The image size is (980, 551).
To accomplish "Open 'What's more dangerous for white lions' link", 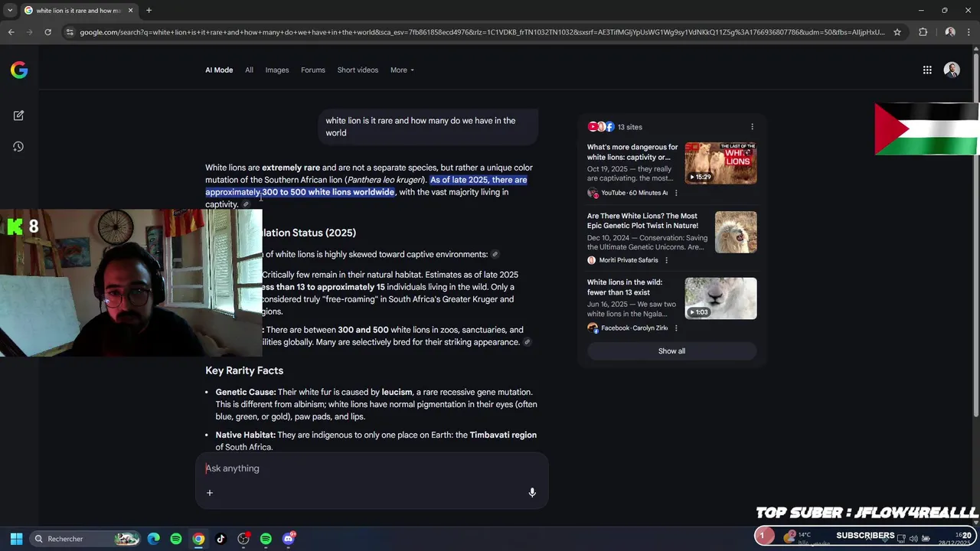I will click(x=632, y=152).
